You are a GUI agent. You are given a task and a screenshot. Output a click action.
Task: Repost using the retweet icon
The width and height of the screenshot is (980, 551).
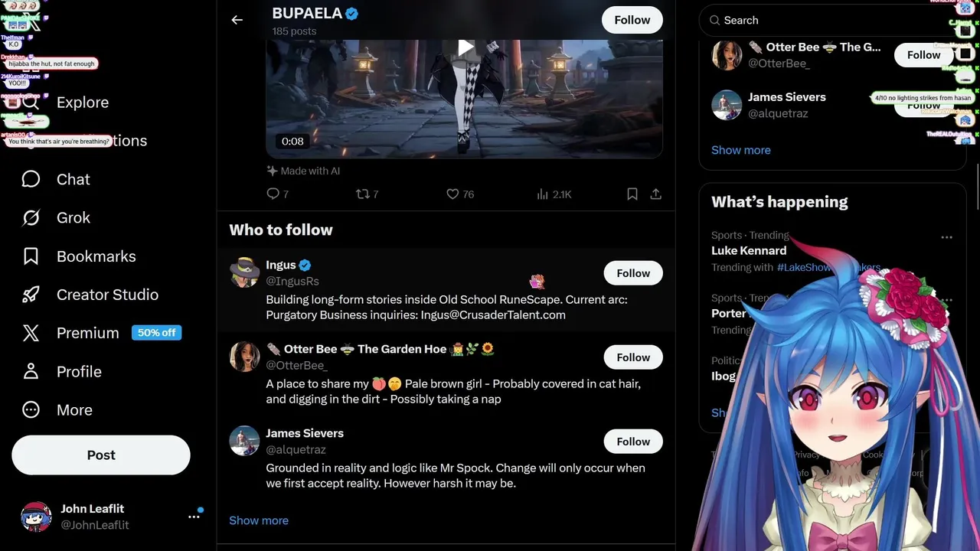point(363,194)
